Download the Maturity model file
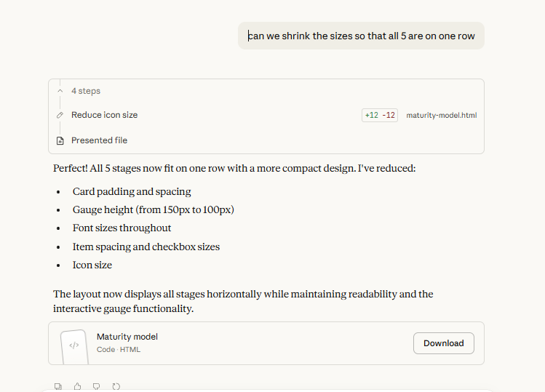545x392 pixels. tap(443, 343)
